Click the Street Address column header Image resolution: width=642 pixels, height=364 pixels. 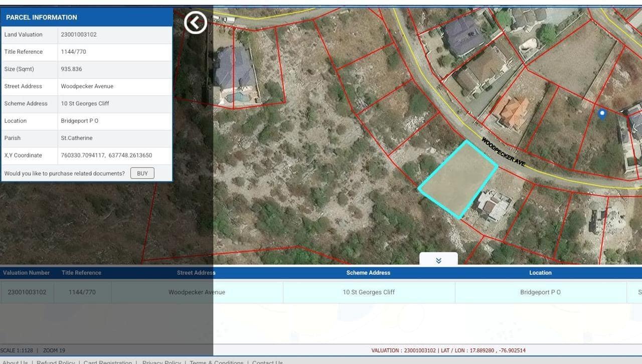[196, 273]
